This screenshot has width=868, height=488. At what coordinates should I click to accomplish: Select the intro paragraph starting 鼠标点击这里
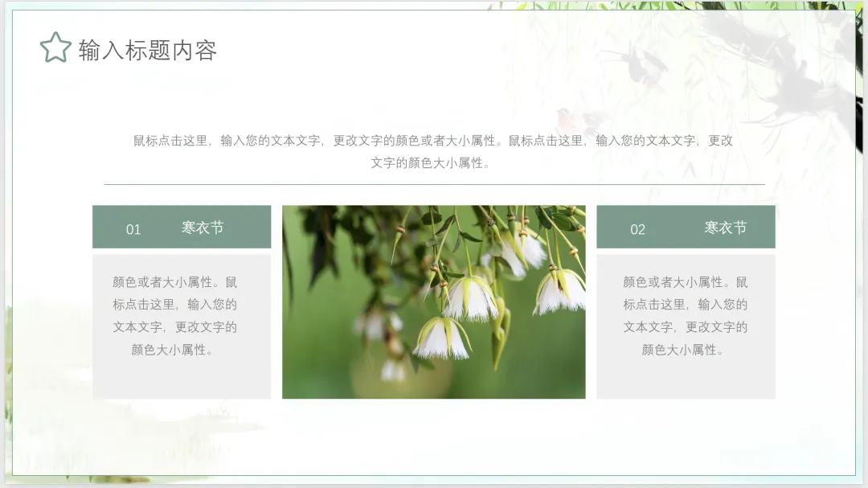click(x=433, y=152)
